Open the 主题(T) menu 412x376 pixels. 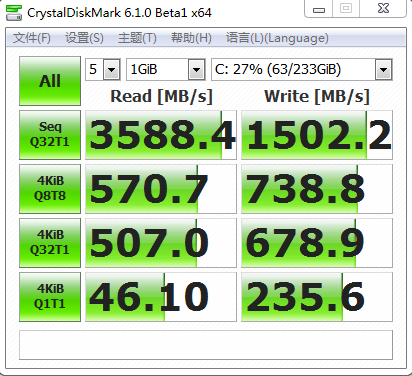tap(137, 38)
